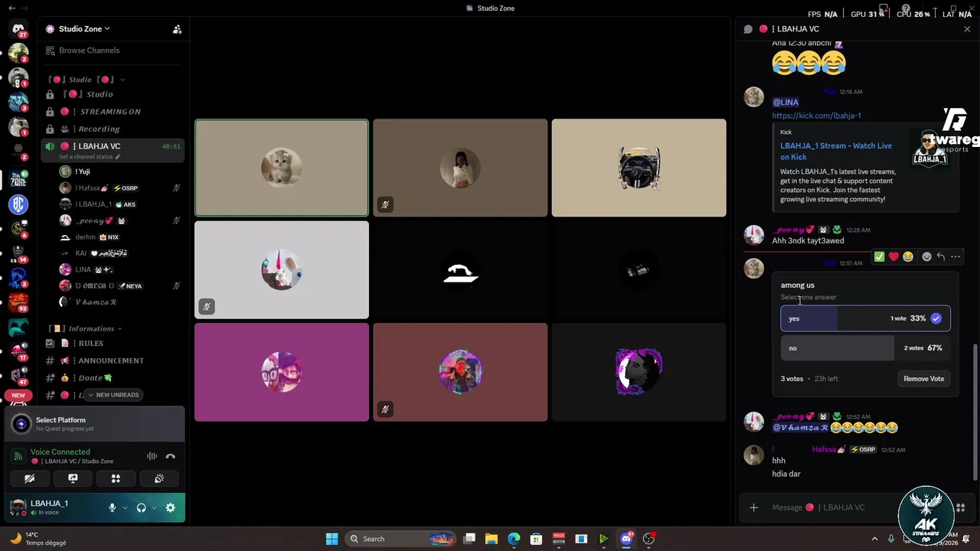
Task: Select the kitten avatar video tile
Action: click(282, 168)
